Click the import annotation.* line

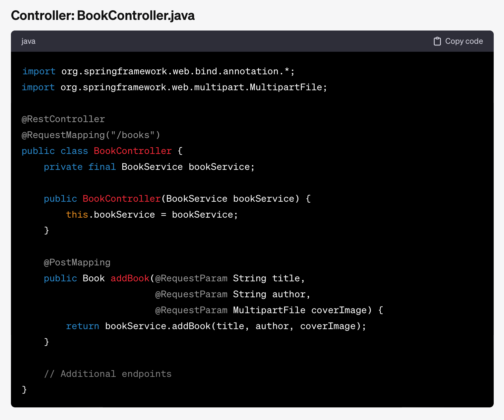click(x=158, y=71)
